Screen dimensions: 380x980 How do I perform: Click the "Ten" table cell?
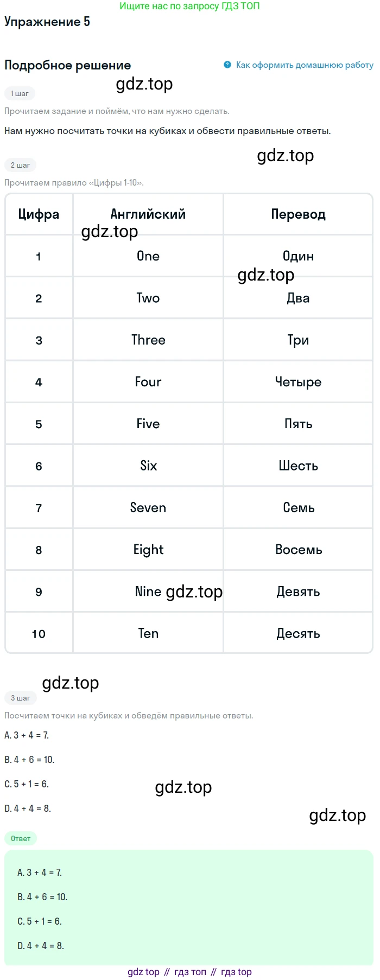click(148, 634)
